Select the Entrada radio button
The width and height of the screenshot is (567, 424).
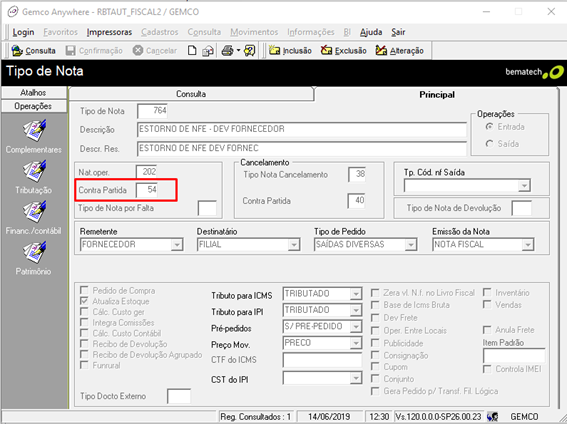pyautogui.click(x=489, y=127)
